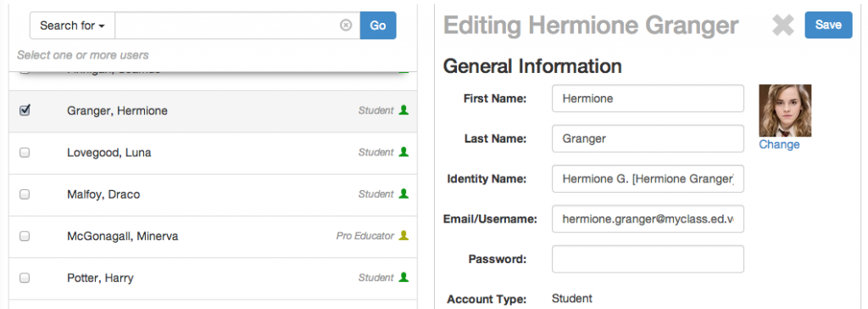
Task: Uncheck the Granger, Hermione checkbox
Action: (25, 110)
